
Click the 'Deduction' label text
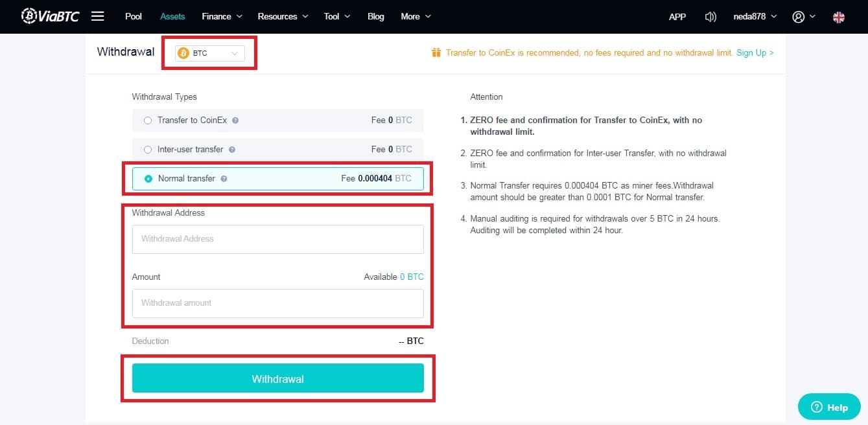coord(150,341)
